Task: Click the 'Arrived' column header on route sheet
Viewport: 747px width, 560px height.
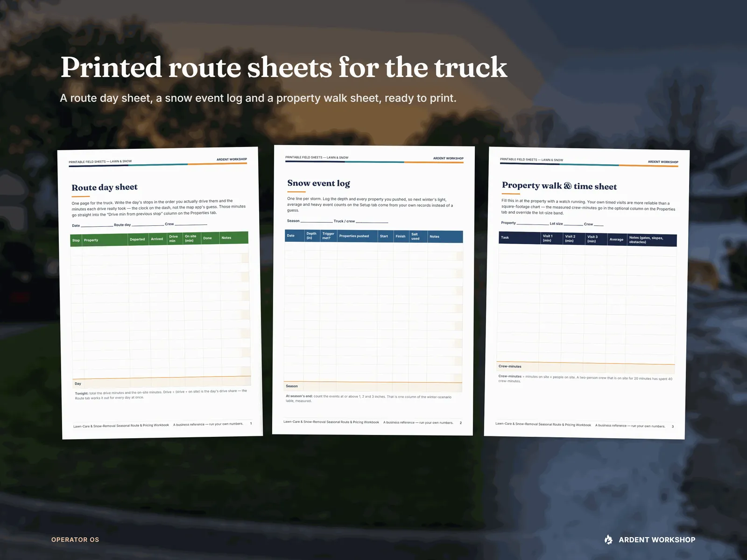Action: point(157,239)
